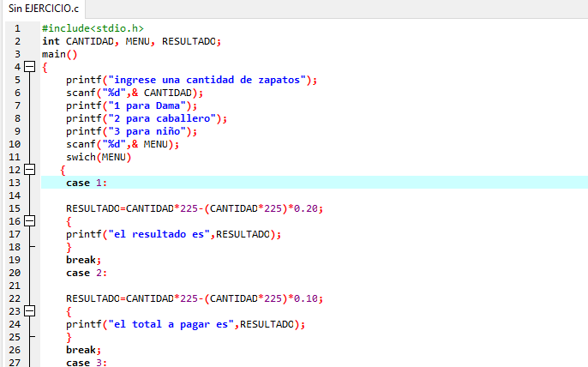Click the "el total a pagar es" printf line
Screen dimensions: 588x367
pyautogui.click(x=186, y=324)
